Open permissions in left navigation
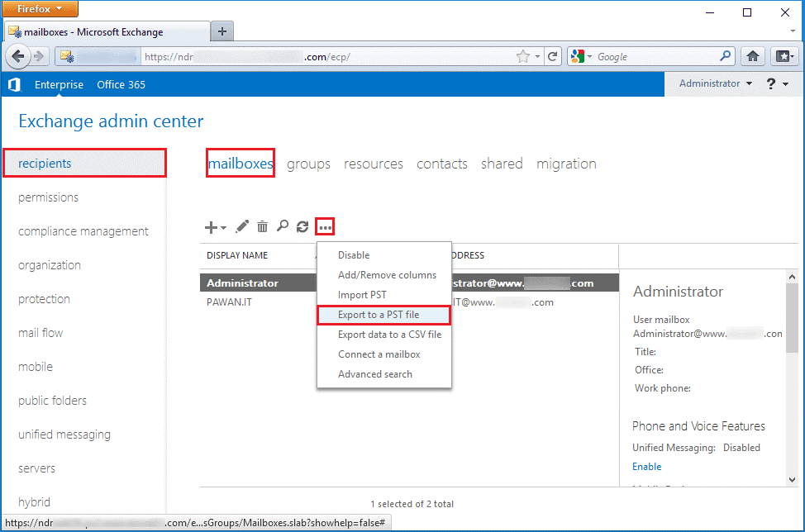Screen dimensions: 805x532 coord(48,197)
